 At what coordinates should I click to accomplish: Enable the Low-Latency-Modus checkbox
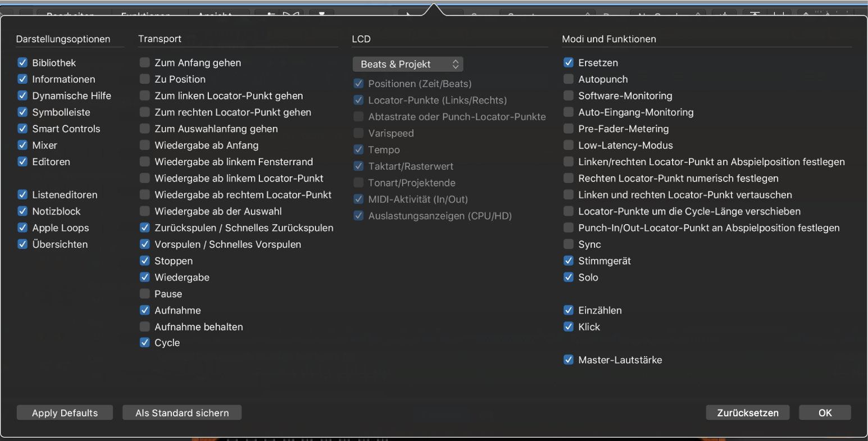569,145
